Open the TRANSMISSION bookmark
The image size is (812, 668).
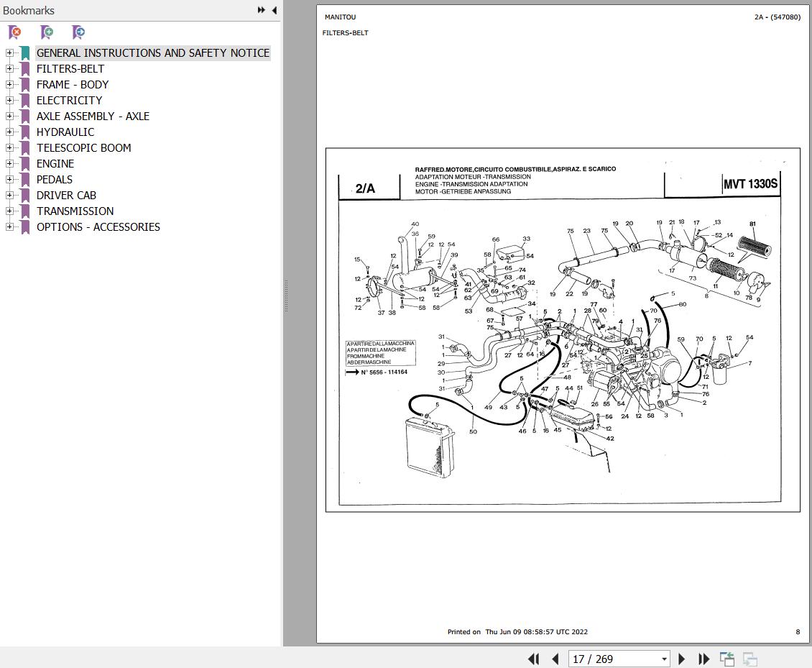tap(75, 211)
